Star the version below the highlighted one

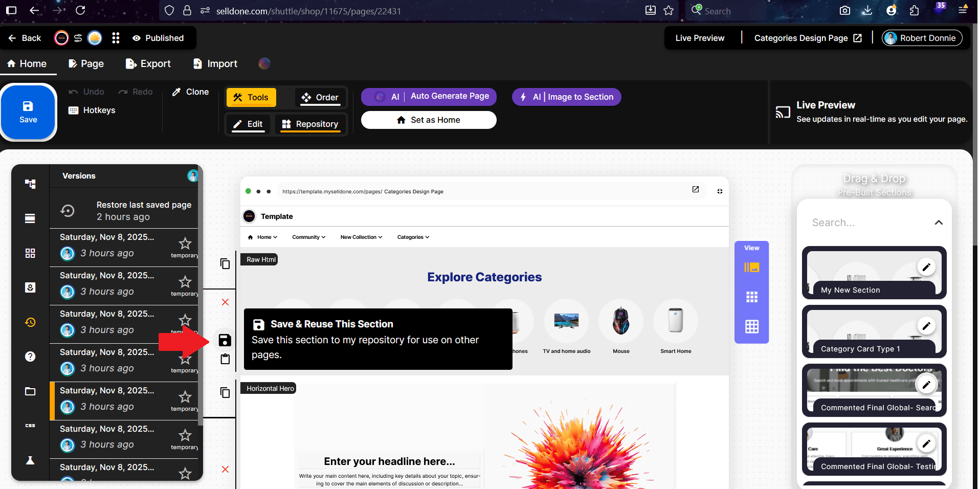click(185, 435)
